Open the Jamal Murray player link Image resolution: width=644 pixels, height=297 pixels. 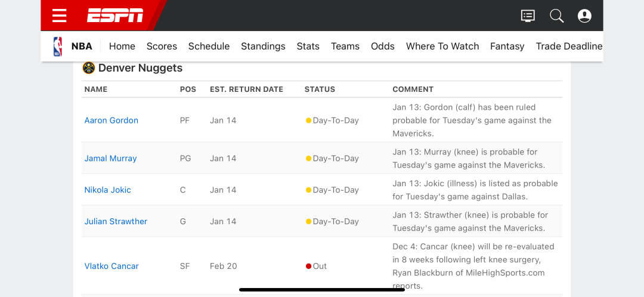(110, 158)
